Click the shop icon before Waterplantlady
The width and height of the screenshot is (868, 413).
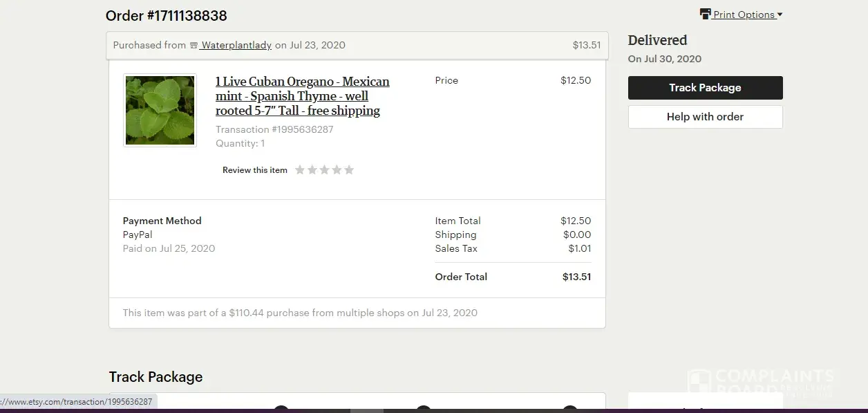click(194, 46)
